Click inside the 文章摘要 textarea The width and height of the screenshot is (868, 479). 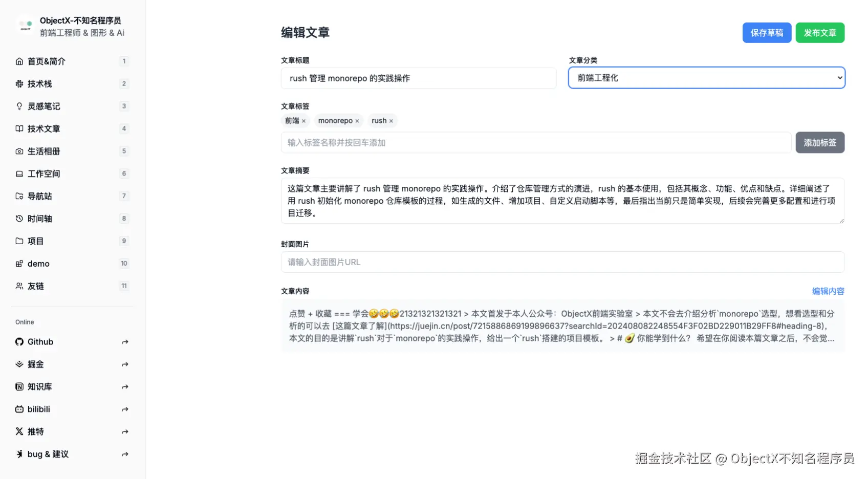click(562, 201)
